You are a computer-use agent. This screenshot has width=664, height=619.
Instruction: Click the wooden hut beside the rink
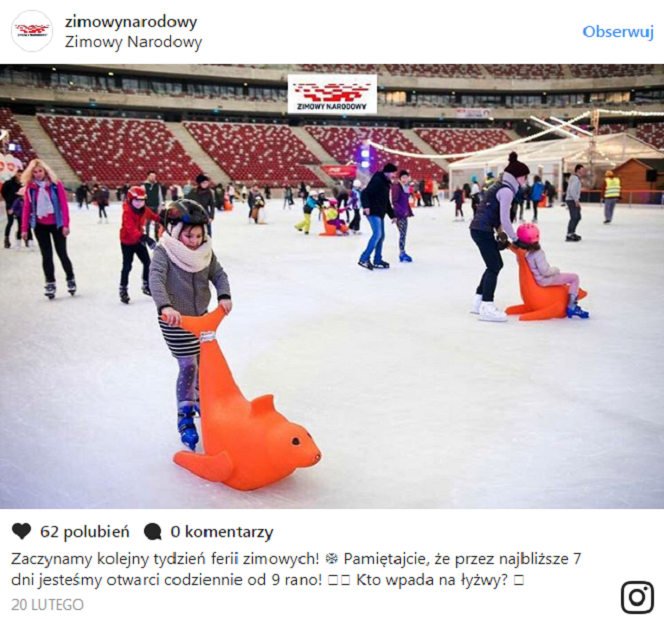click(637, 174)
